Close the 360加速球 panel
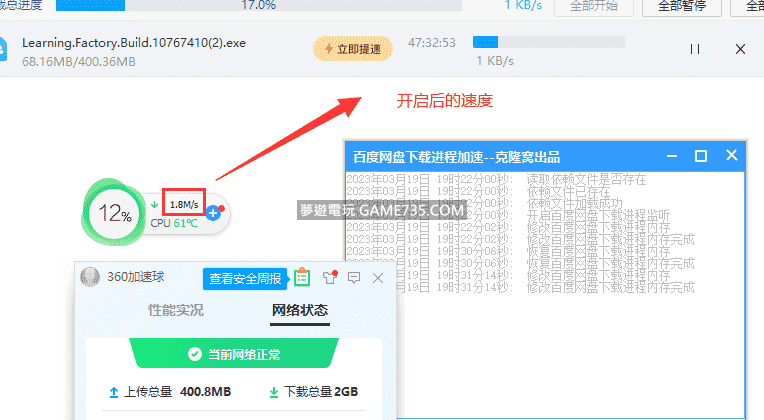Viewport: 764px width, 420px height. tap(378, 278)
